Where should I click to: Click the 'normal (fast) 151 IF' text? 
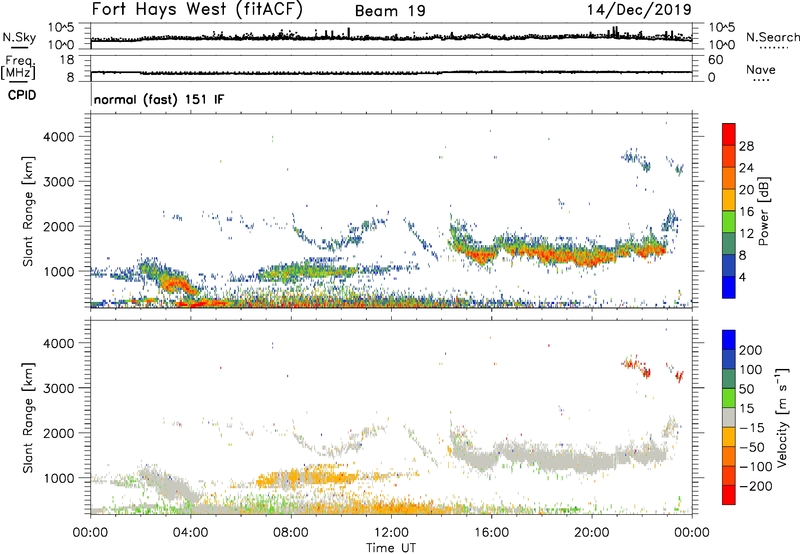tap(159, 99)
